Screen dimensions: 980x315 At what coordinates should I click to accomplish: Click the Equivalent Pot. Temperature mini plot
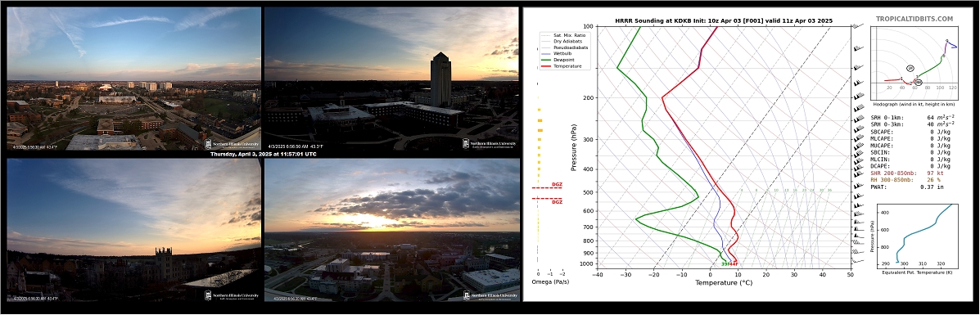[x=915, y=234]
